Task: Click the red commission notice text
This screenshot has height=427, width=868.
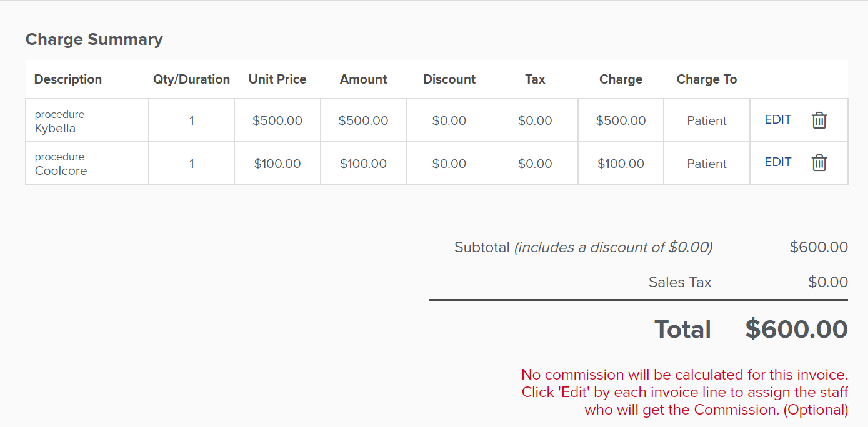Action: 685,392
